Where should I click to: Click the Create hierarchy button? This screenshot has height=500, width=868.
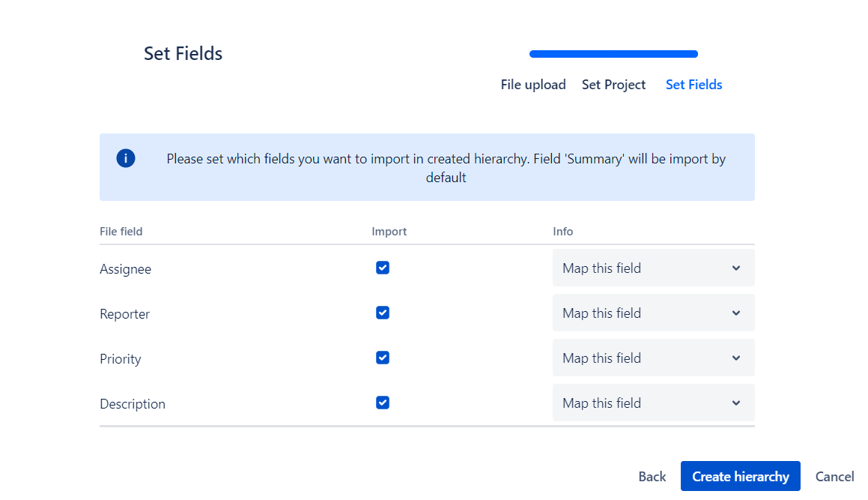click(740, 476)
